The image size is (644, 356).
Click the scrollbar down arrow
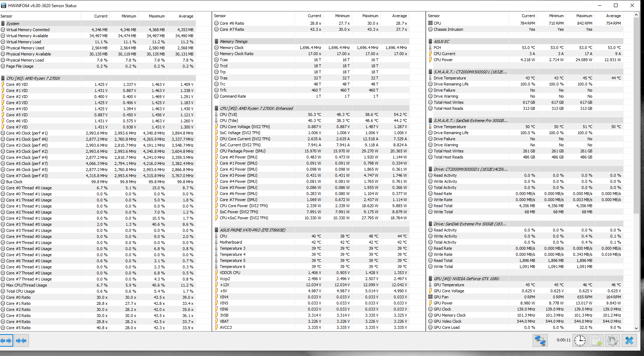click(x=636, y=328)
